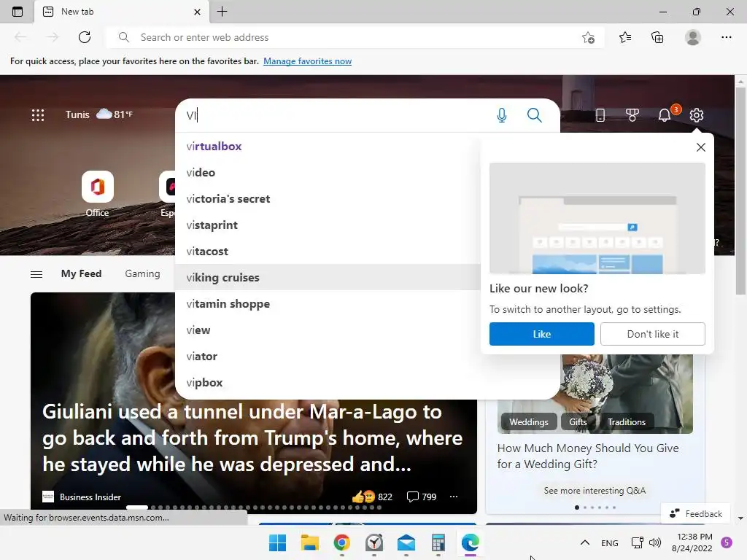The image size is (747, 560).
Task: Click the Gifts tag
Action: pyautogui.click(x=578, y=422)
